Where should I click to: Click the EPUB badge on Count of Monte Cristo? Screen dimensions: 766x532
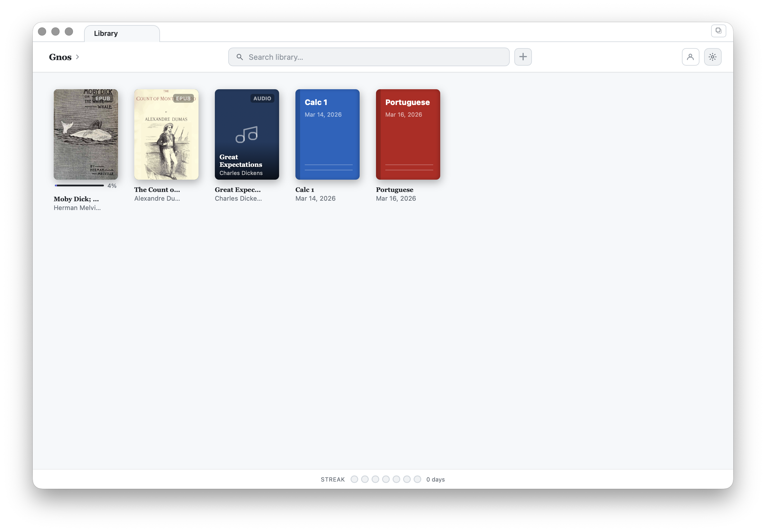coord(183,98)
